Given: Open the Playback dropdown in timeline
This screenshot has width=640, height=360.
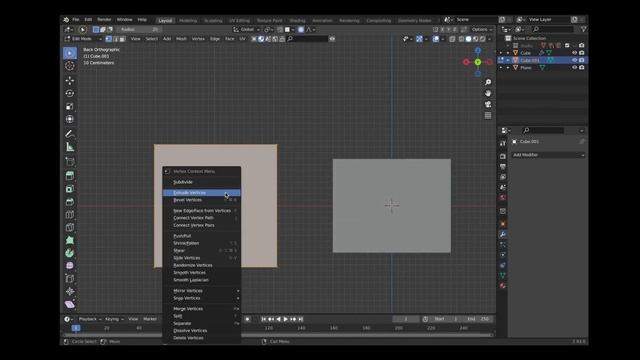Looking at the screenshot, I should [x=90, y=319].
